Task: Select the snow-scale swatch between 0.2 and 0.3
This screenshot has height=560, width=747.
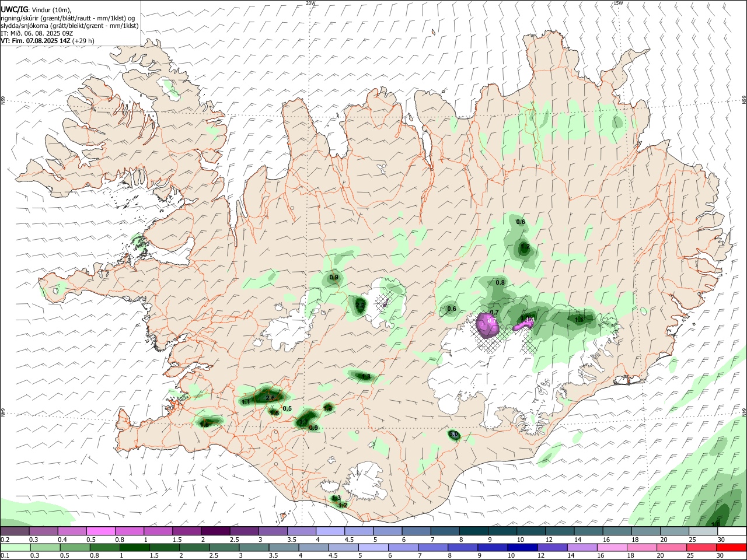Action: click(x=16, y=531)
